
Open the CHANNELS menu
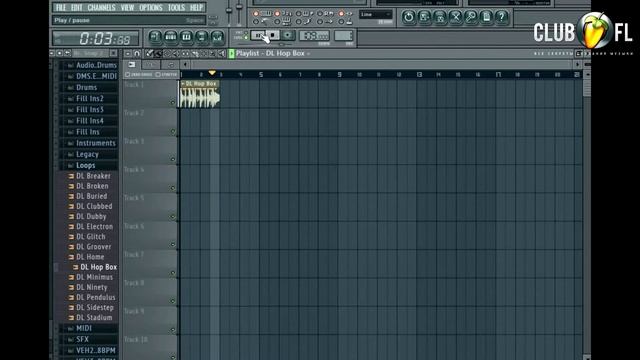pos(101,7)
